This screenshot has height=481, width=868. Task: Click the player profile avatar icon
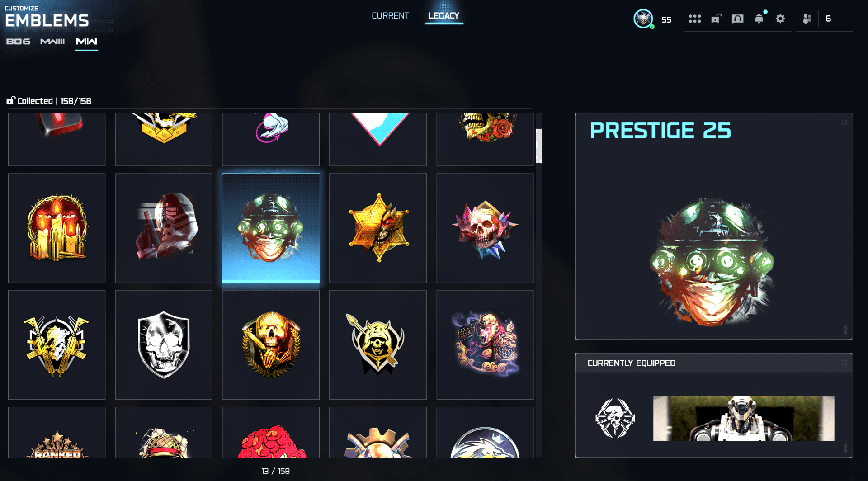643,19
